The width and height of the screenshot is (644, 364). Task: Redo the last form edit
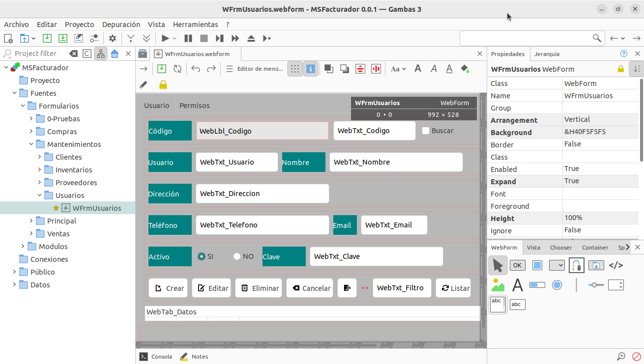(x=211, y=69)
